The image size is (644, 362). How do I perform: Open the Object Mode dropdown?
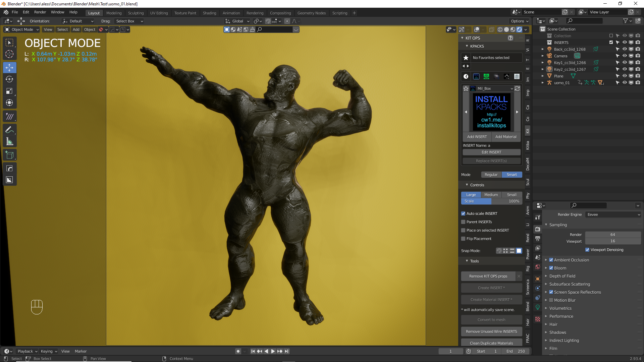click(22, 29)
